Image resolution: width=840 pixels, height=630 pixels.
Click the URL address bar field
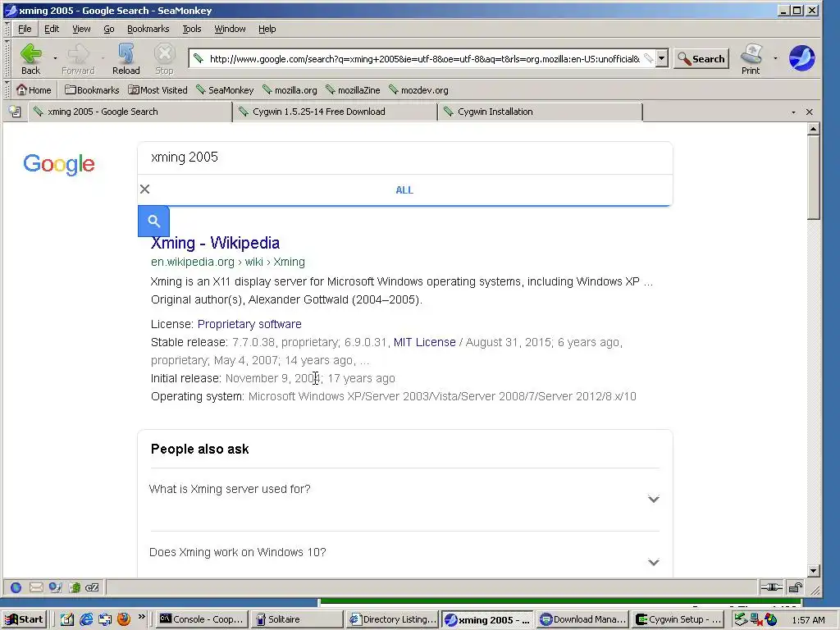tap(423, 58)
